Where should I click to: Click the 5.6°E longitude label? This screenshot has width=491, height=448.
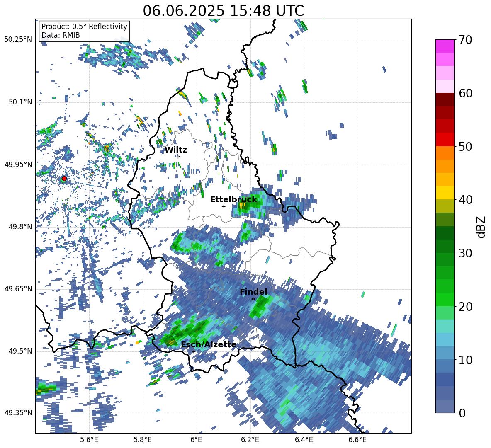(89, 440)
